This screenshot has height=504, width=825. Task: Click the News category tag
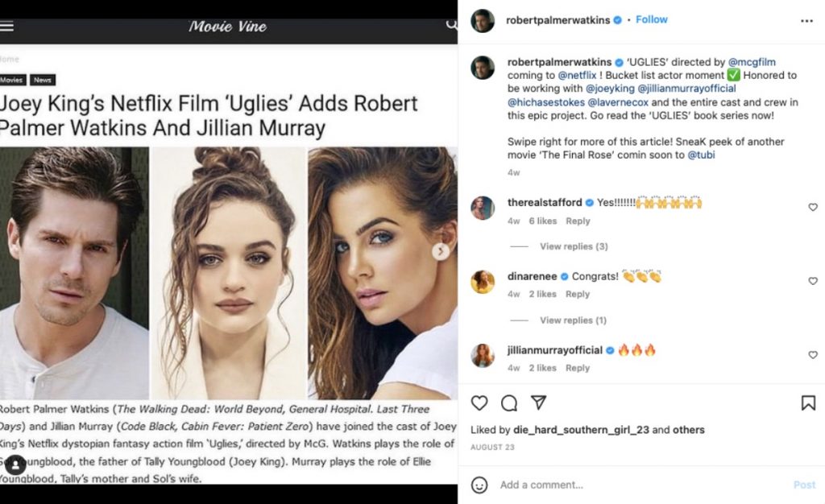click(x=42, y=81)
